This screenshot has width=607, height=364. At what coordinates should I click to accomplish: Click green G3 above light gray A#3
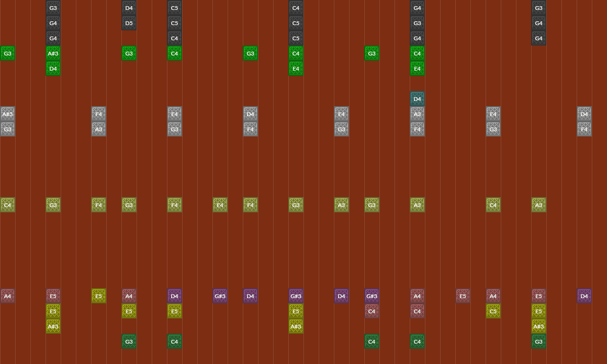[x=8, y=54]
